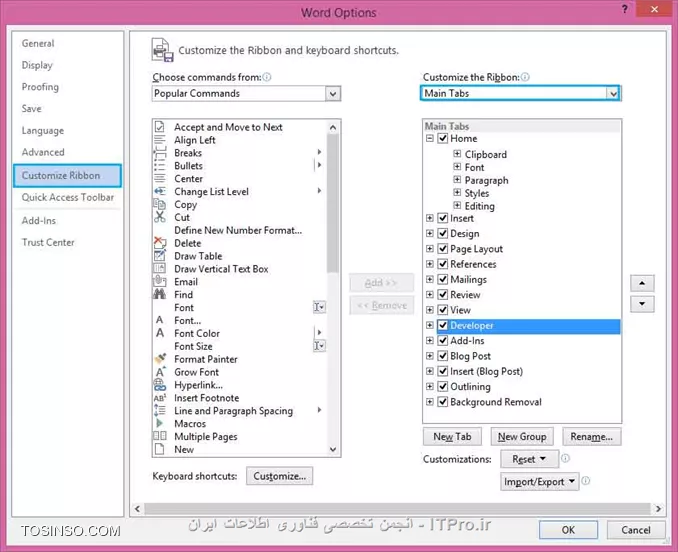Expand the Paragraph group node
This screenshot has width=678, height=552.
click(457, 179)
